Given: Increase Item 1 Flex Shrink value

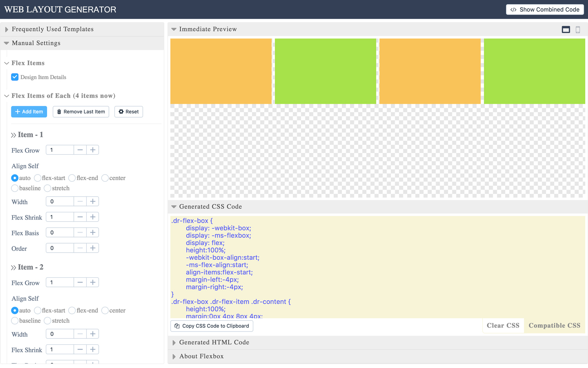Looking at the screenshot, I should pos(93,217).
